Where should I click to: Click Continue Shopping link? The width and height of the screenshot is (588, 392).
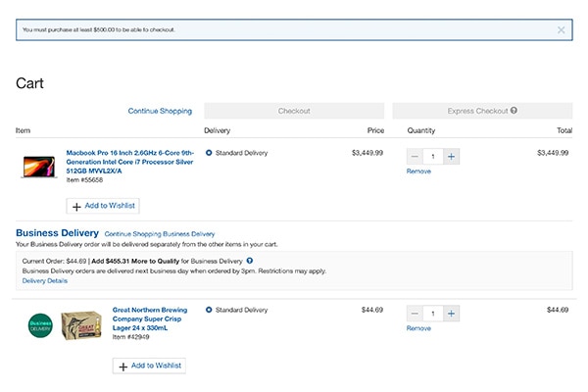tap(160, 111)
